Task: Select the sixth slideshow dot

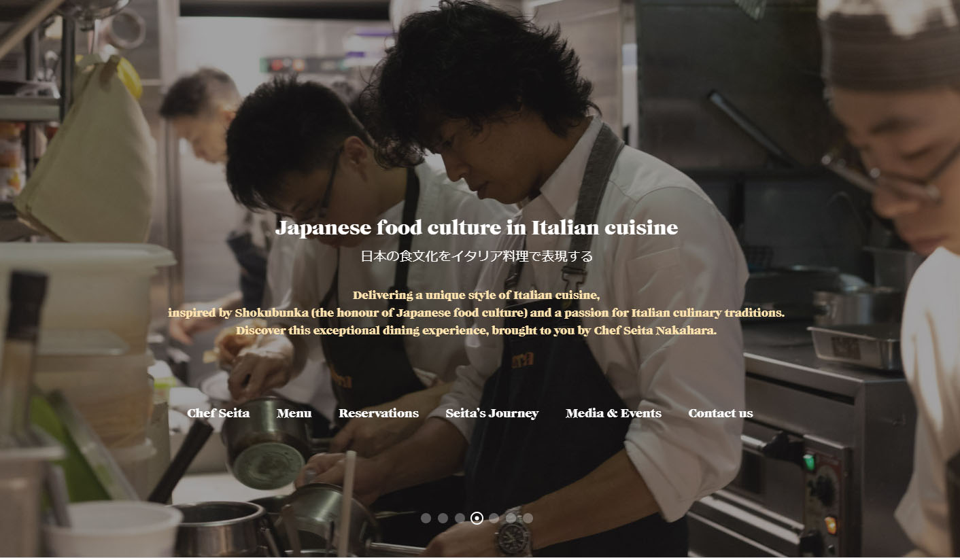Action: 511,519
